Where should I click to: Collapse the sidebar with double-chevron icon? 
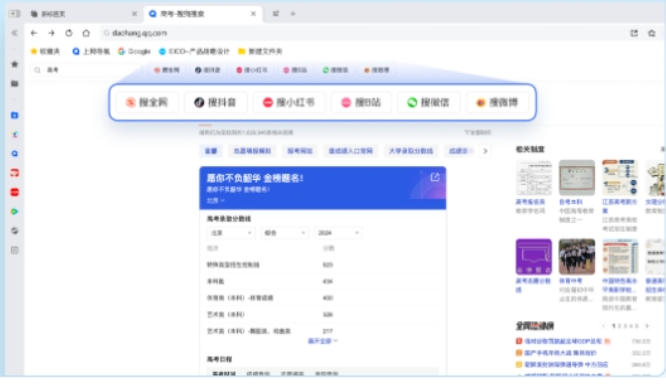pyautogui.click(x=14, y=33)
